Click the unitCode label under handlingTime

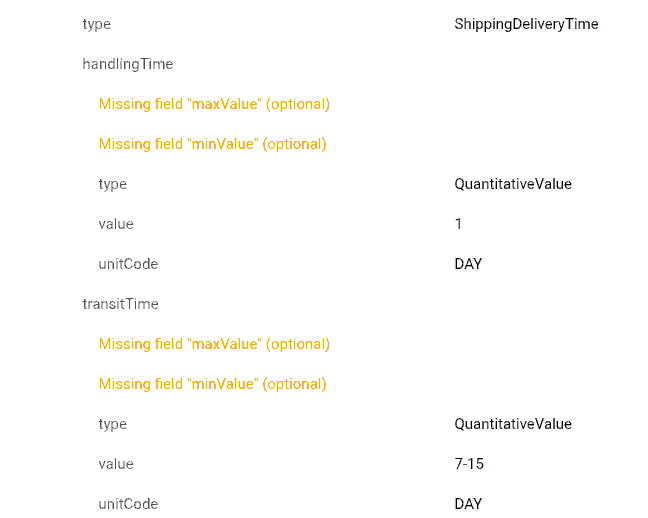point(128,264)
